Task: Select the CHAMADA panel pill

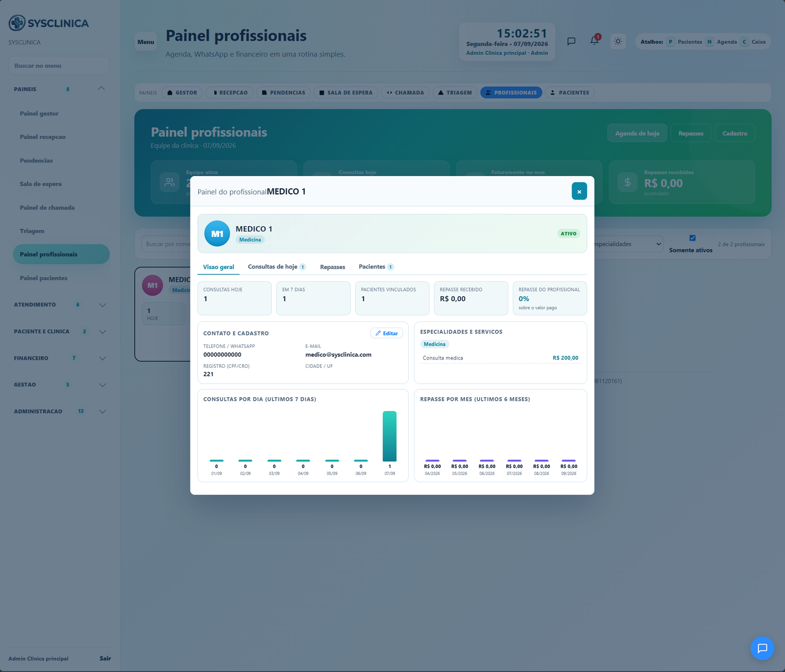Action: click(405, 93)
